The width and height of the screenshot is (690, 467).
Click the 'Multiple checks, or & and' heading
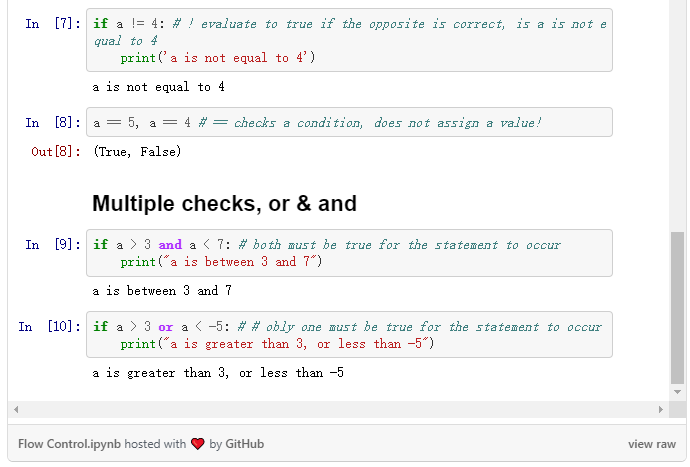point(224,204)
